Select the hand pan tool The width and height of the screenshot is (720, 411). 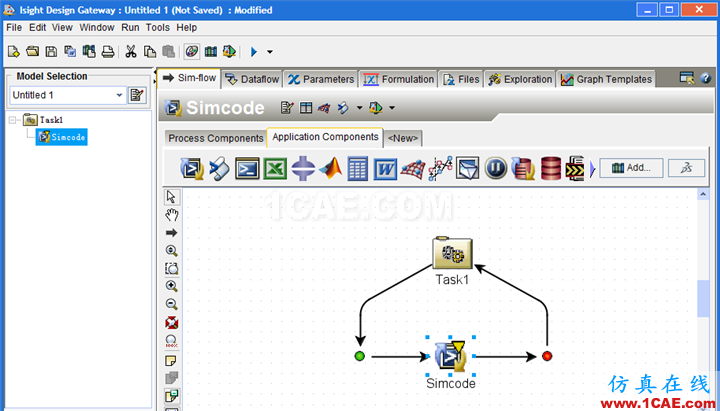172,214
